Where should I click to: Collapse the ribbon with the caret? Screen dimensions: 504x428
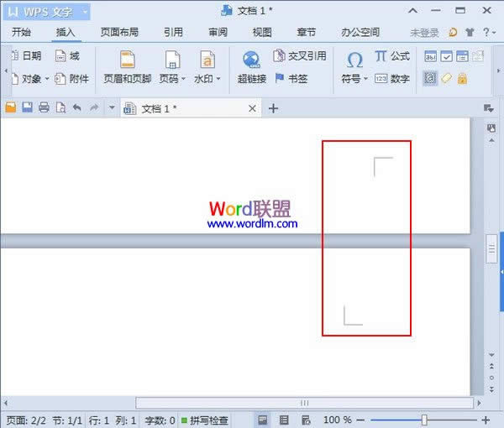pyautogui.click(x=413, y=11)
